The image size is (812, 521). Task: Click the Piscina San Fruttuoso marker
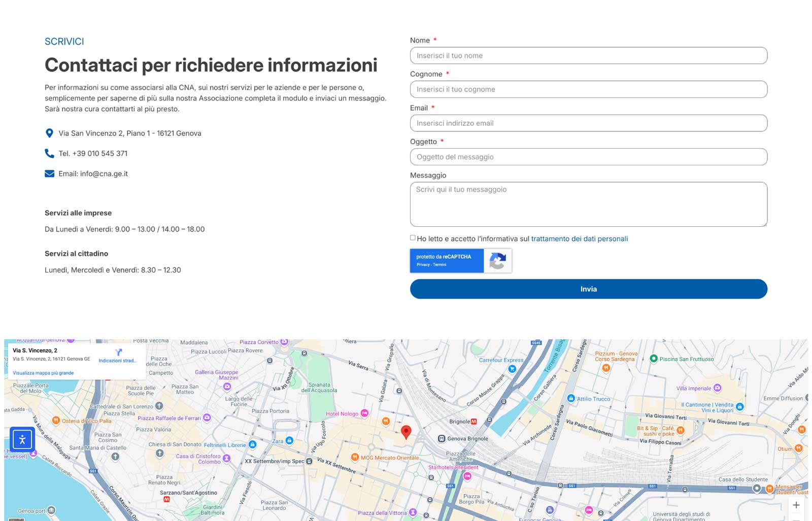point(654,359)
